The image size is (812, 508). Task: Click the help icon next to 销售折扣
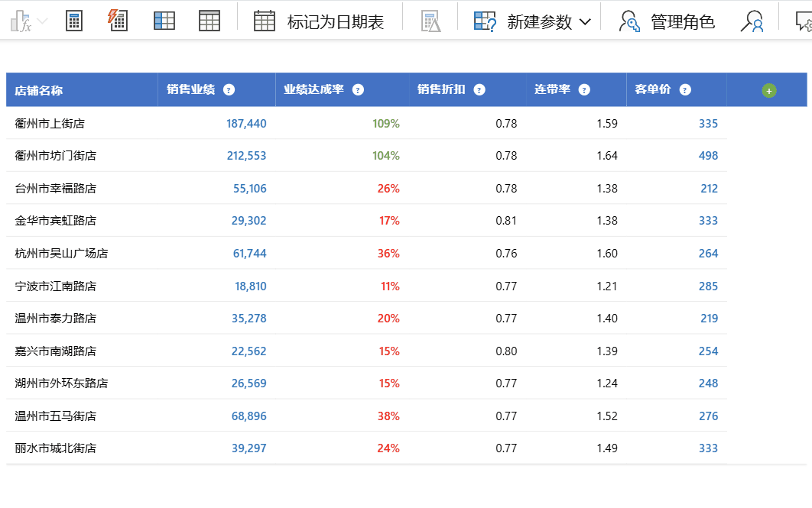479,89
